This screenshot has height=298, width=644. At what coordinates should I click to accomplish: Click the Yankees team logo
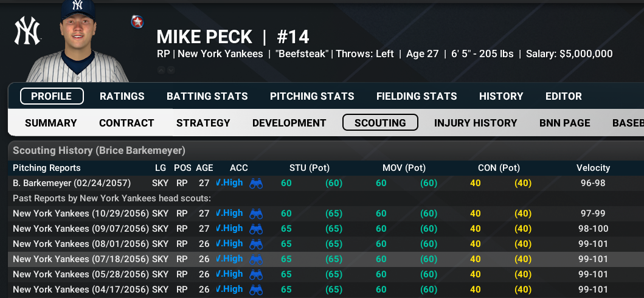click(27, 31)
